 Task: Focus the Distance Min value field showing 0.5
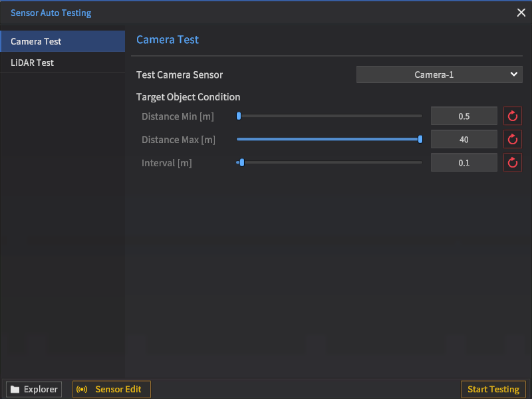(x=464, y=116)
